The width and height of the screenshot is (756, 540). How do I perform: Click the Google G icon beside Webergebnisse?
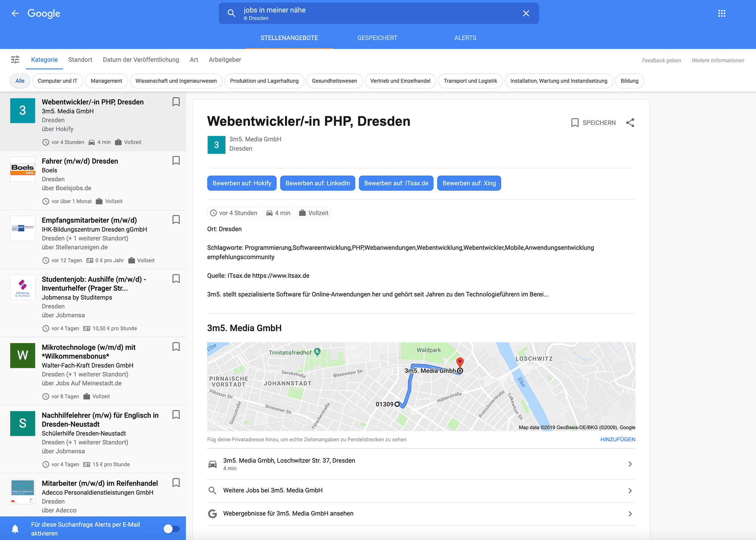212,514
